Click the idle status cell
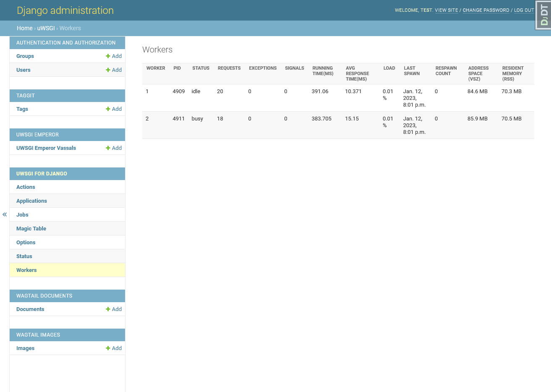Screen dimensions: 551x392 pos(196,91)
